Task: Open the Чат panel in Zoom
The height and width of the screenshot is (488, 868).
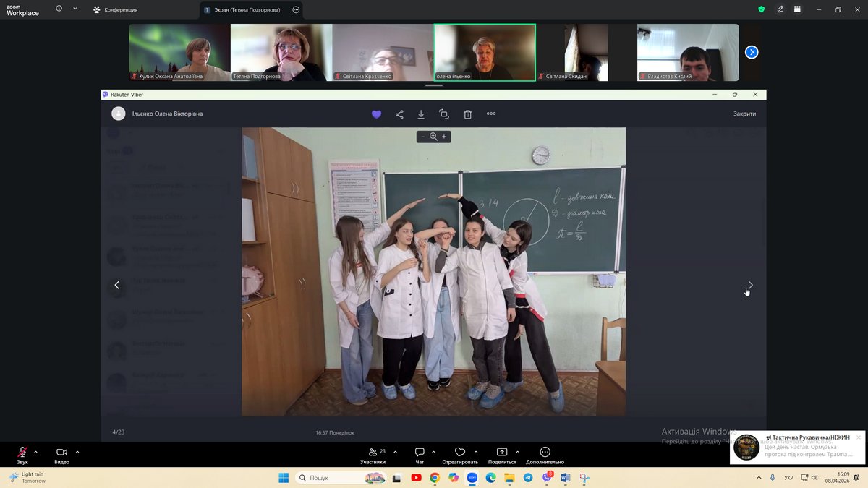Action: 420,455
